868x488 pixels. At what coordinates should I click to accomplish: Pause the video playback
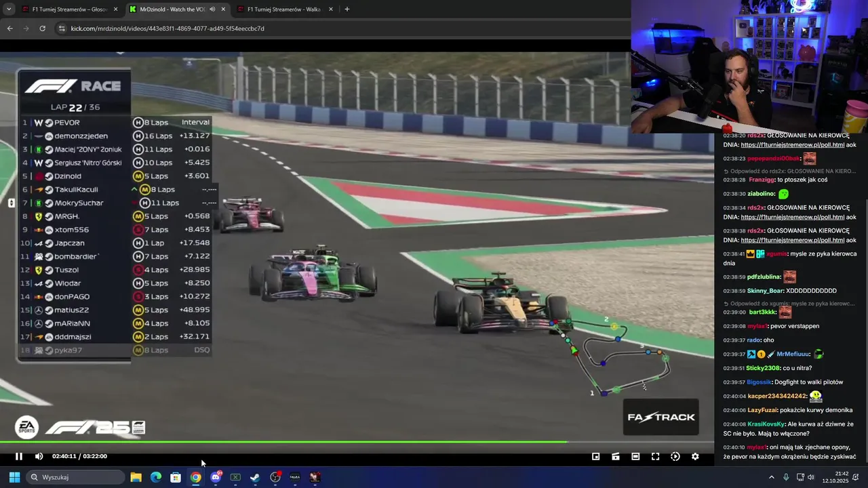click(x=19, y=456)
